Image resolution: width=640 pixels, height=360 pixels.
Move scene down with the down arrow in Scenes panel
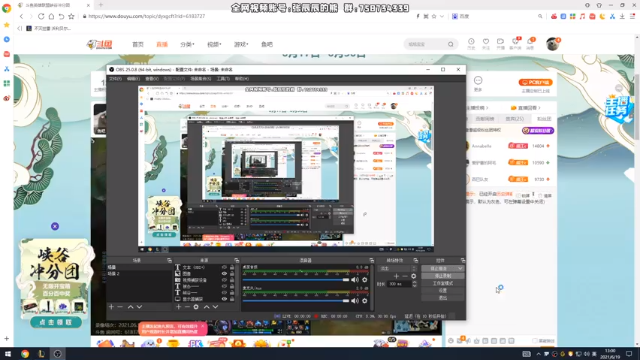(x=140, y=307)
